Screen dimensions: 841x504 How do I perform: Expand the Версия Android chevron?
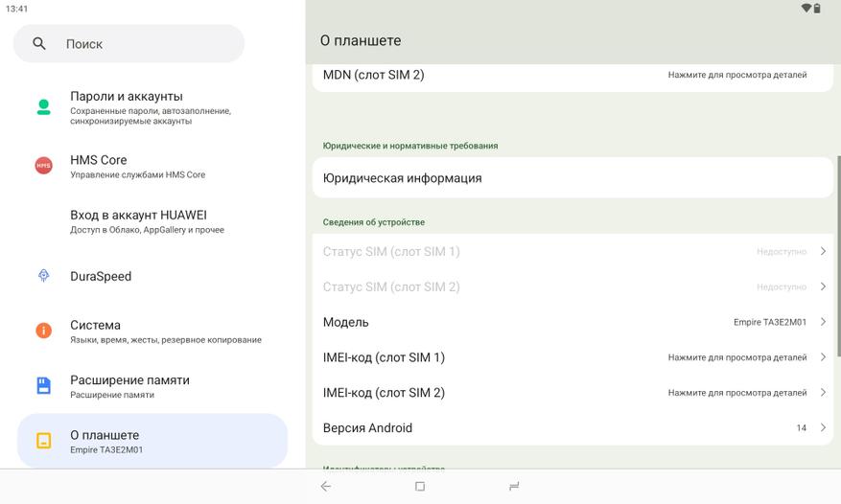pos(823,427)
